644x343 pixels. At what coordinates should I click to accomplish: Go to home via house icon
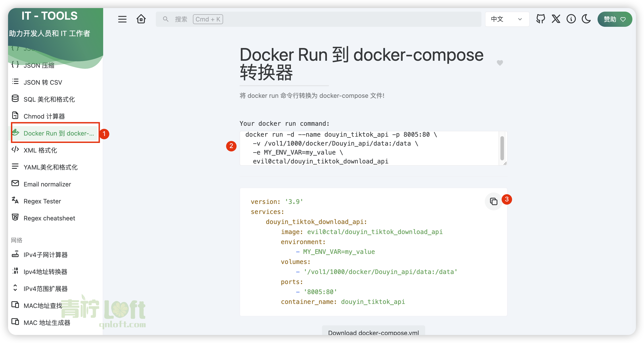141,19
